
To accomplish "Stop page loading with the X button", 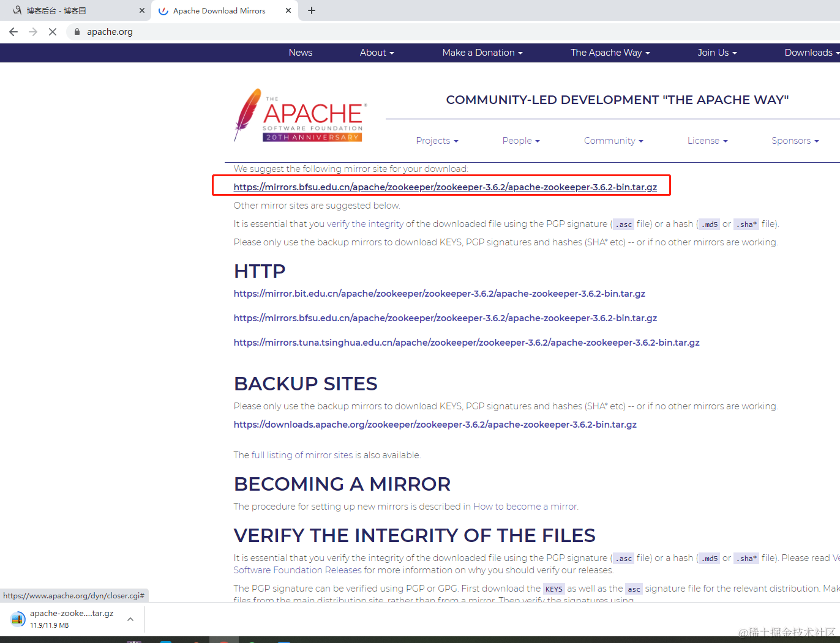I will (x=53, y=32).
